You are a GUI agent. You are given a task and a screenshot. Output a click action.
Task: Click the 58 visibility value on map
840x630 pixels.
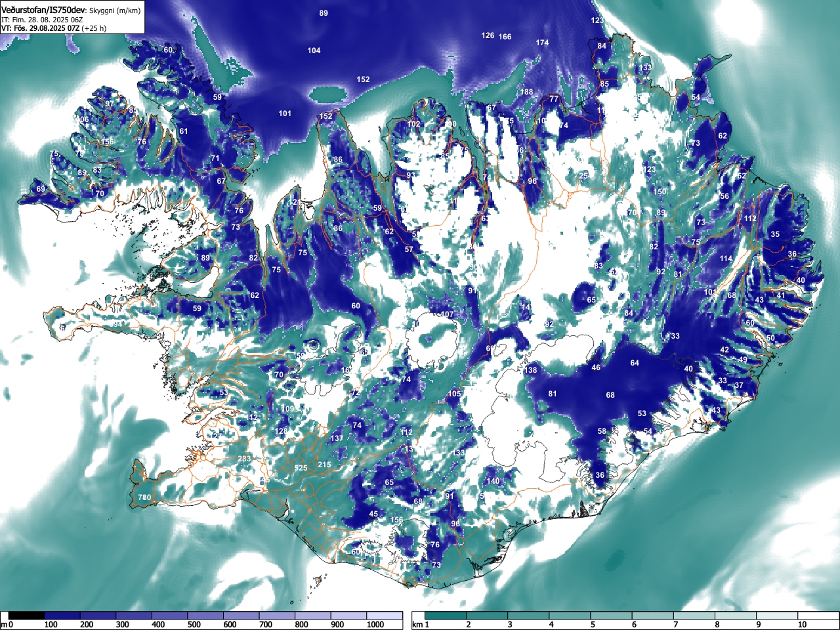point(602,431)
